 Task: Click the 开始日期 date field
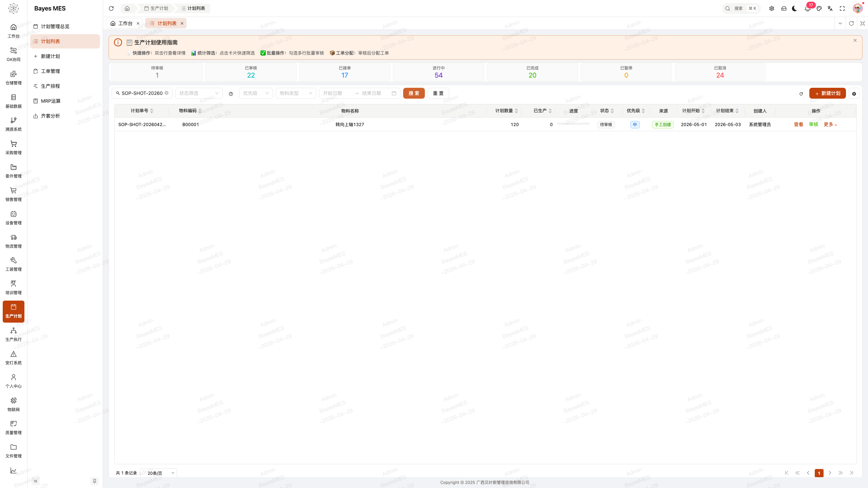point(336,93)
